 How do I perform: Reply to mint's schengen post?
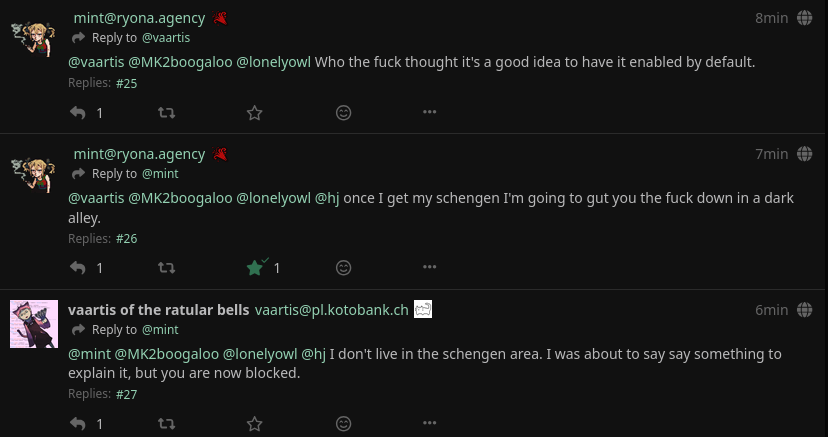pos(78,268)
